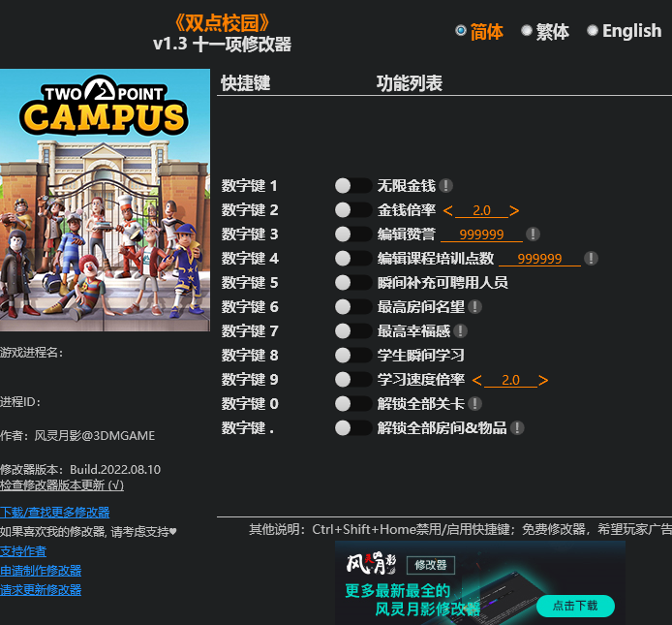Click the 修改器 badge in the banner
Screen dimensions: 672x625
pos(431,565)
